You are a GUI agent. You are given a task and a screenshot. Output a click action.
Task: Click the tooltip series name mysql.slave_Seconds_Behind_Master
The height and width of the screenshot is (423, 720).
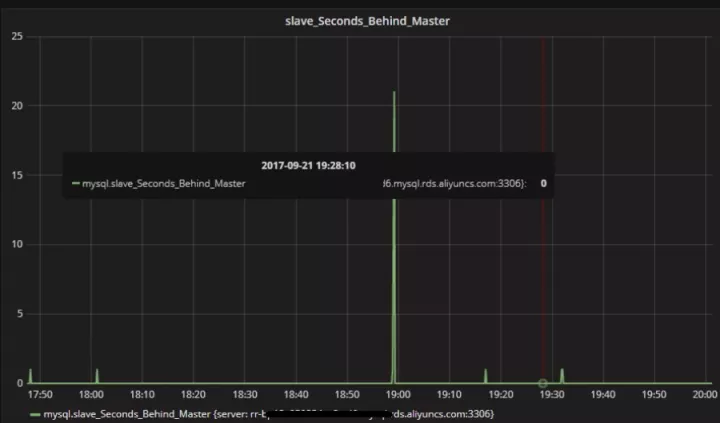(163, 183)
